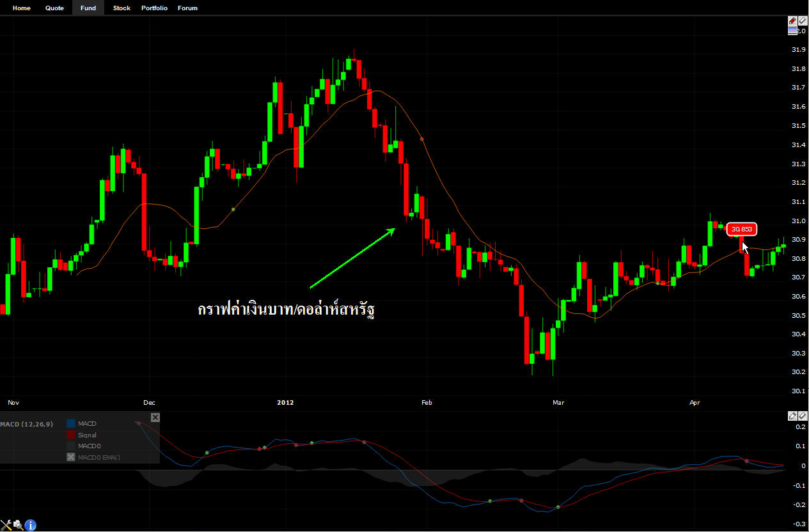Click the magnifier search icon at bottom left
Screen dimensions: 809x532
[x=18, y=525]
